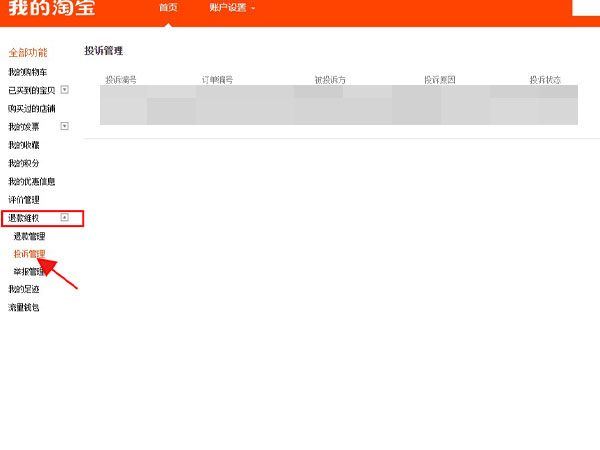Open the 账户设置 dropdown menu
The image size is (600, 450).
pyautogui.click(x=231, y=8)
